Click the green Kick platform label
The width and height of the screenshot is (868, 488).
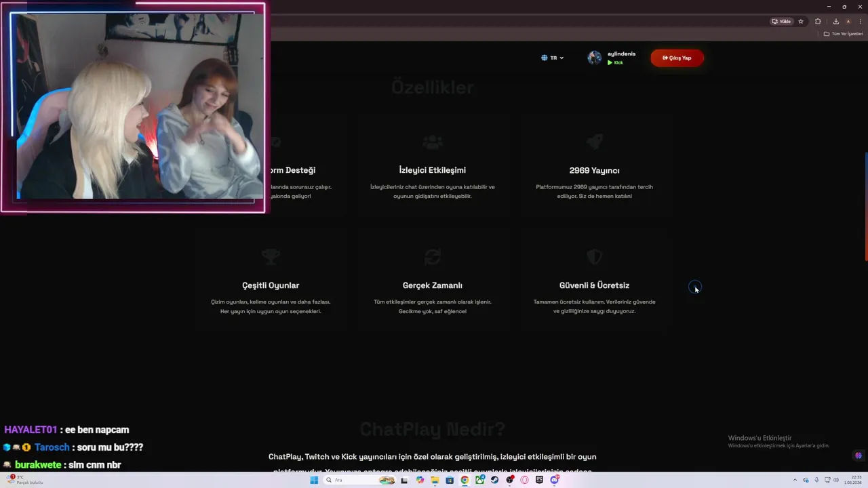click(x=615, y=62)
